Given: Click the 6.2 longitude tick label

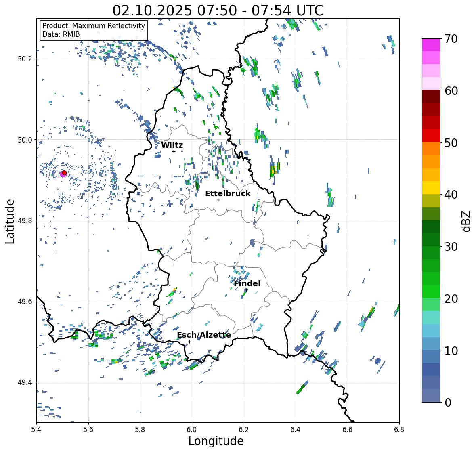Looking at the screenshot, I should (244, 430).
